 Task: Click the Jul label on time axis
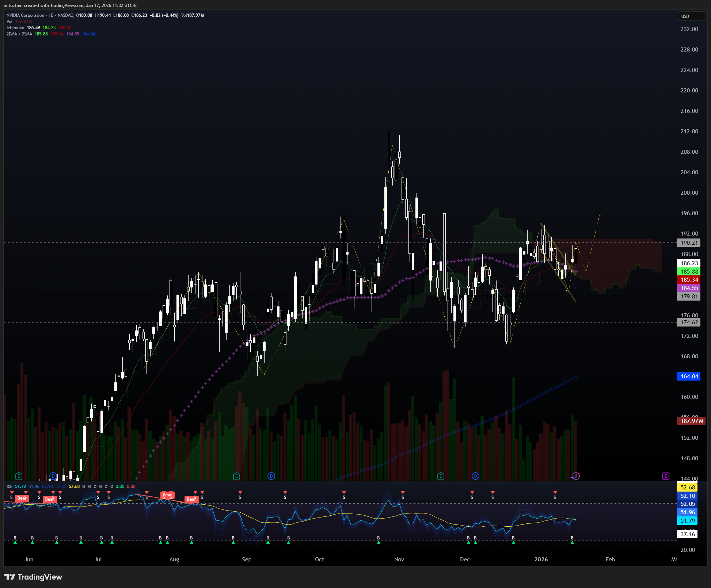click(98, 560)
